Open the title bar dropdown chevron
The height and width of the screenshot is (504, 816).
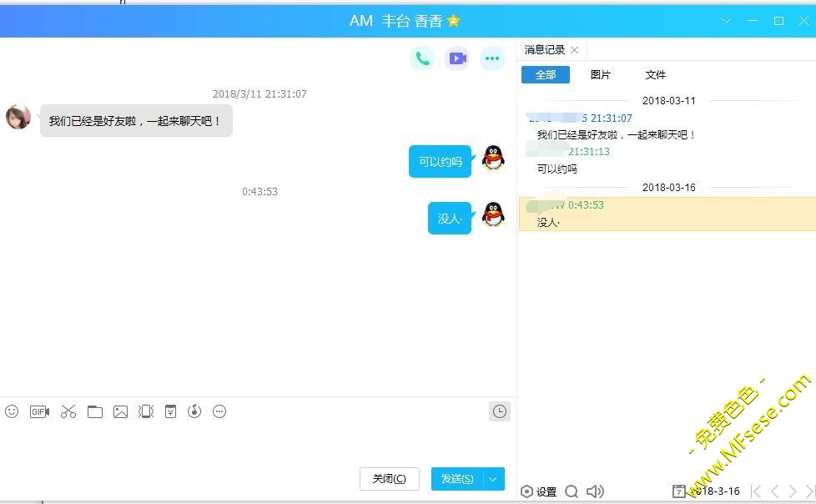coord(726,21)
